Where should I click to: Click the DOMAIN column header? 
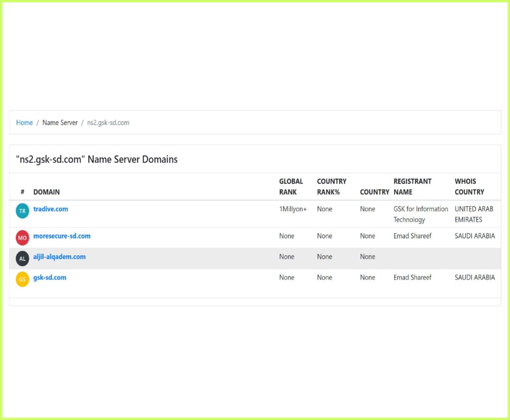coord(46,192)
